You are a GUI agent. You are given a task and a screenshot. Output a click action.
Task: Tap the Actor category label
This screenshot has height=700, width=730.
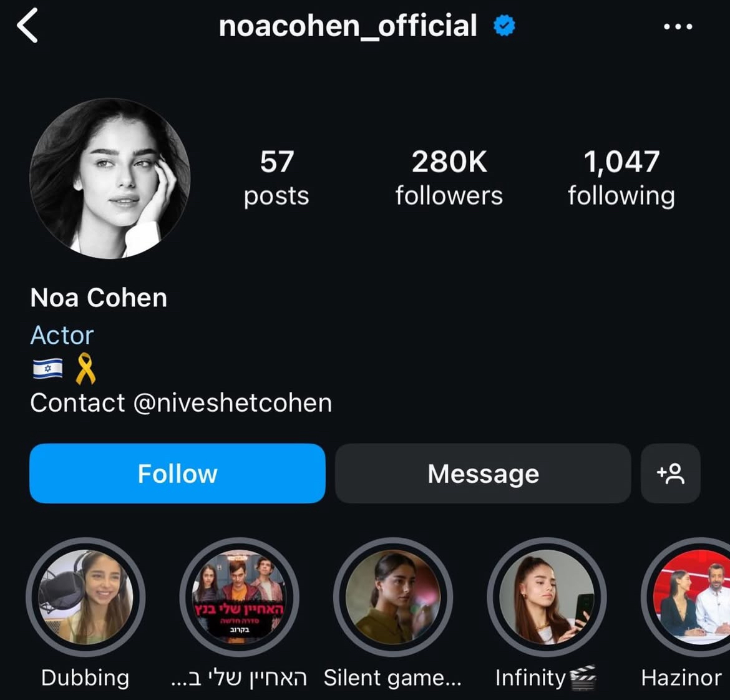click(x=62, y=335)
